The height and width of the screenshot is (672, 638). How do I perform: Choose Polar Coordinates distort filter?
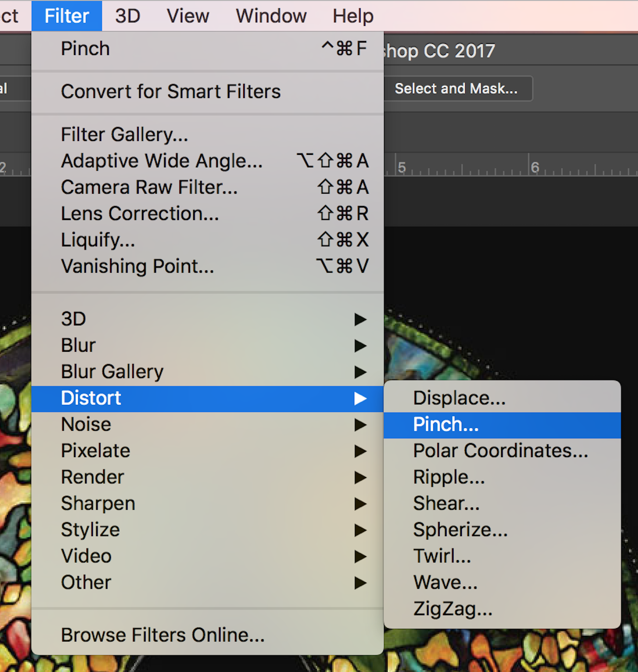coord(500,451)
